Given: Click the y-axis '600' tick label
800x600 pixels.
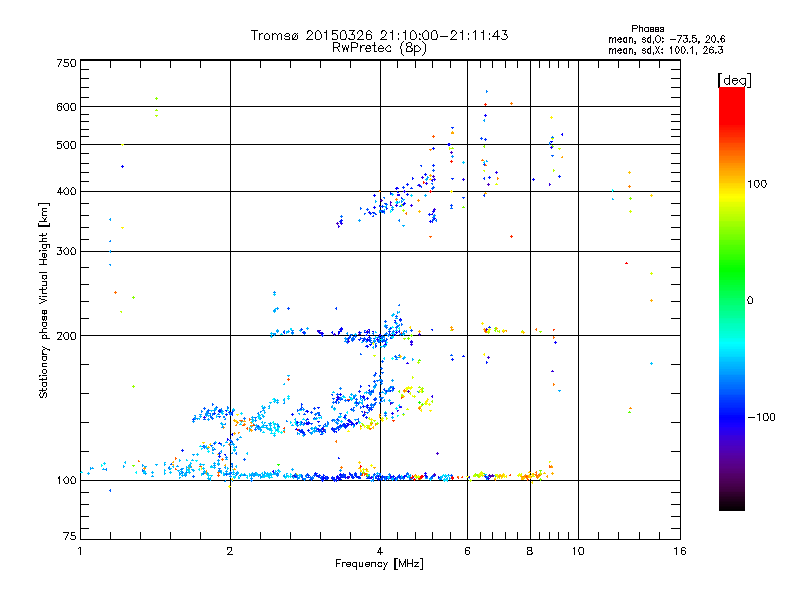Looking at the screenshot, I should pyautogui.click(x=66, y=107).
